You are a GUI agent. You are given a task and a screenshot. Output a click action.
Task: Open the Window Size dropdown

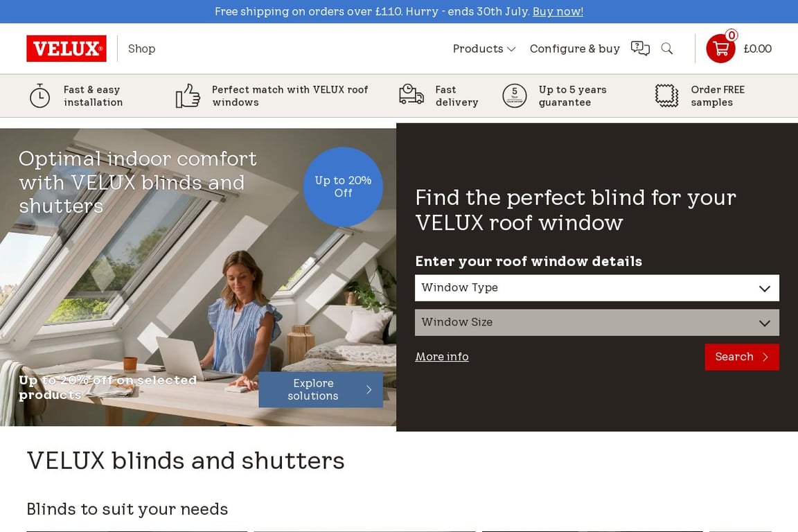click(596, 322)
